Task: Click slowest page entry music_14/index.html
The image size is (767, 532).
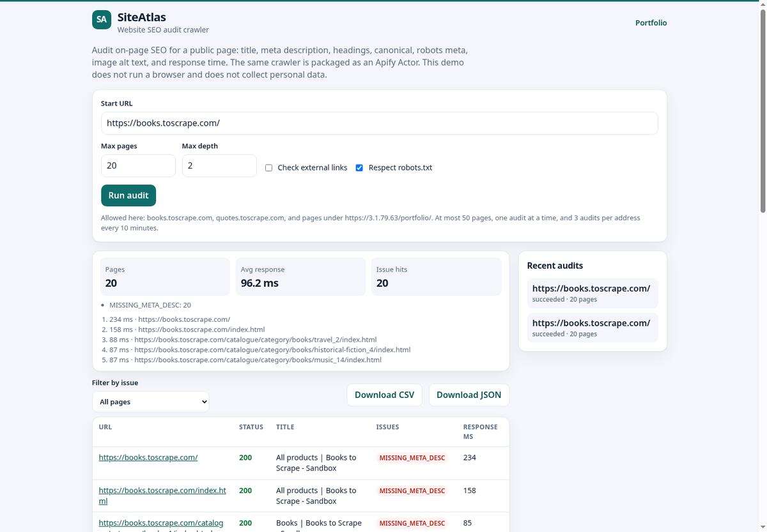Action: pos(245,360)
